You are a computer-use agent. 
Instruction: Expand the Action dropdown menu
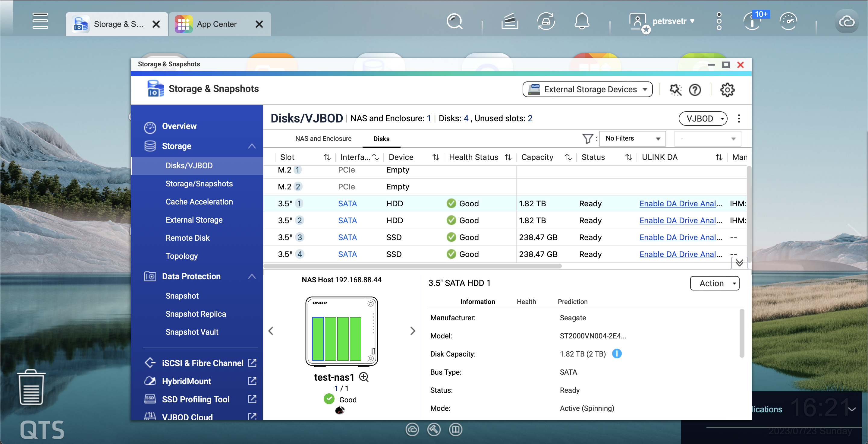coord(714,283)
